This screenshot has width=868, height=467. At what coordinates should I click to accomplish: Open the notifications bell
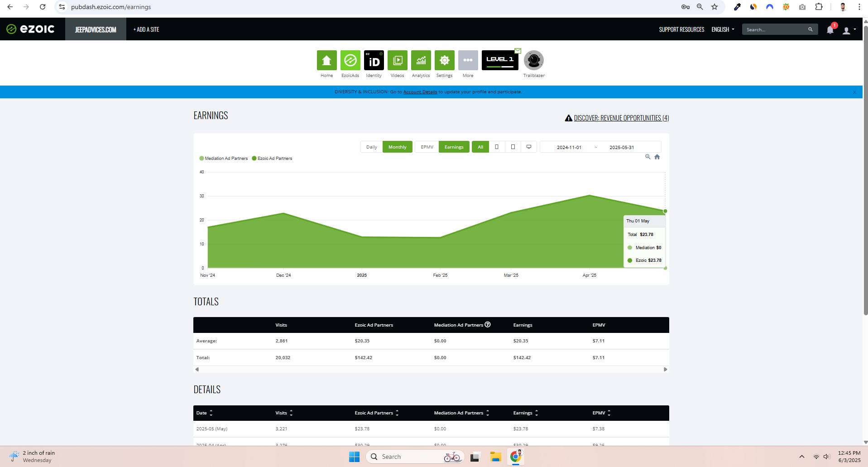[830, 30]
